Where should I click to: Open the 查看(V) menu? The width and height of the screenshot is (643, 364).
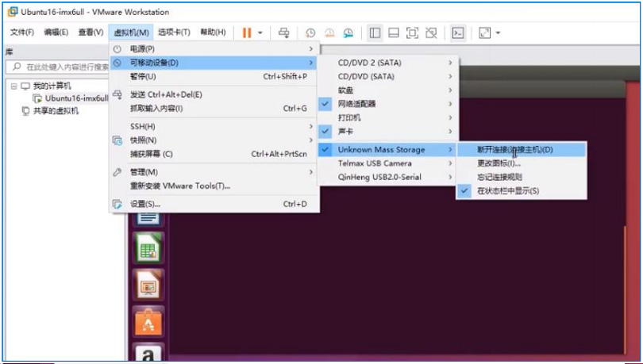click(90, 33)
